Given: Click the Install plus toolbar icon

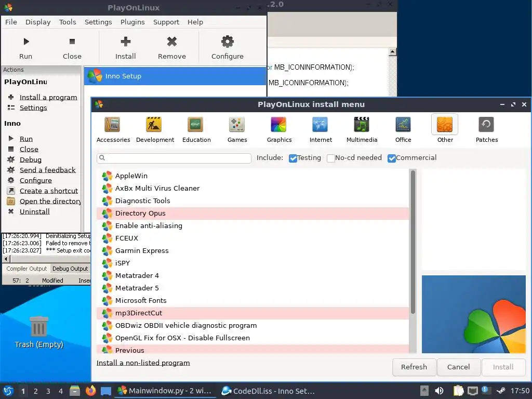Looking at the screenshot, I should point(126,48).
